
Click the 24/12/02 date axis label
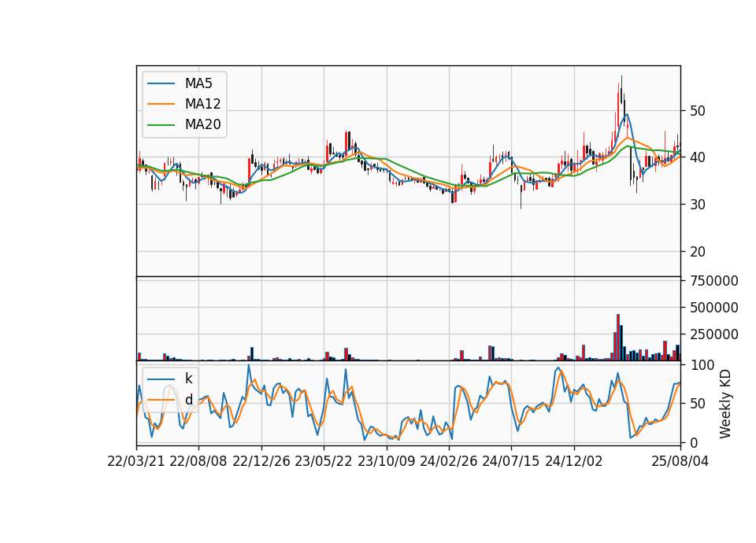coord(574,461)
